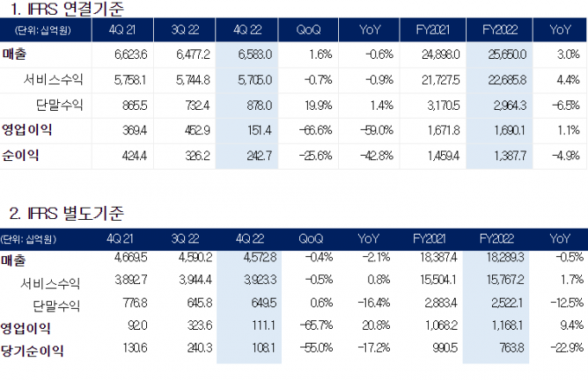This screenshot has height=380, width=588.
Task: Click the '2. IFRS 별도기준' section title
Action: 65,213
